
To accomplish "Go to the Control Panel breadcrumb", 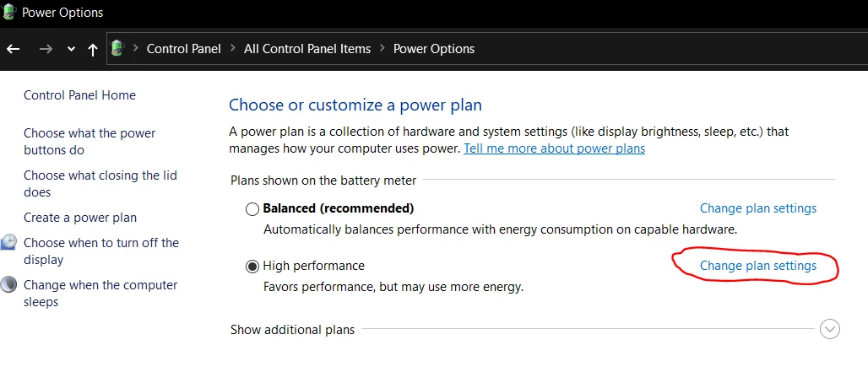I will [183, 49].
